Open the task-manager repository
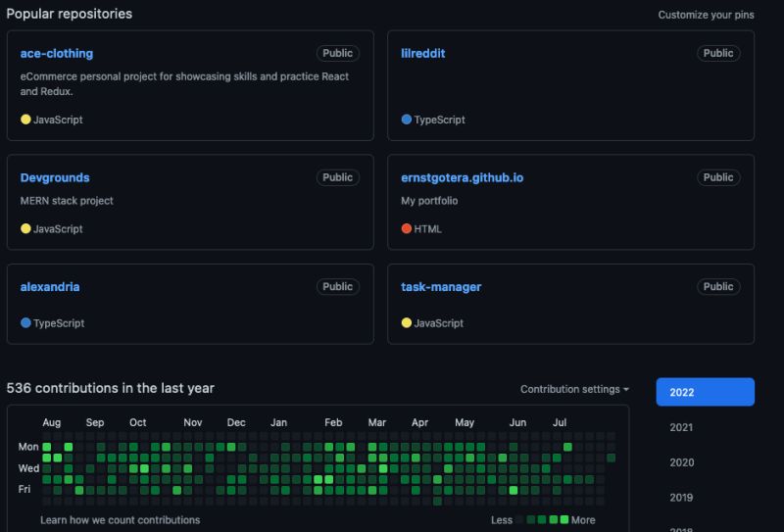The height and width of the screenshot is (532, 784). tap(441, 287)
